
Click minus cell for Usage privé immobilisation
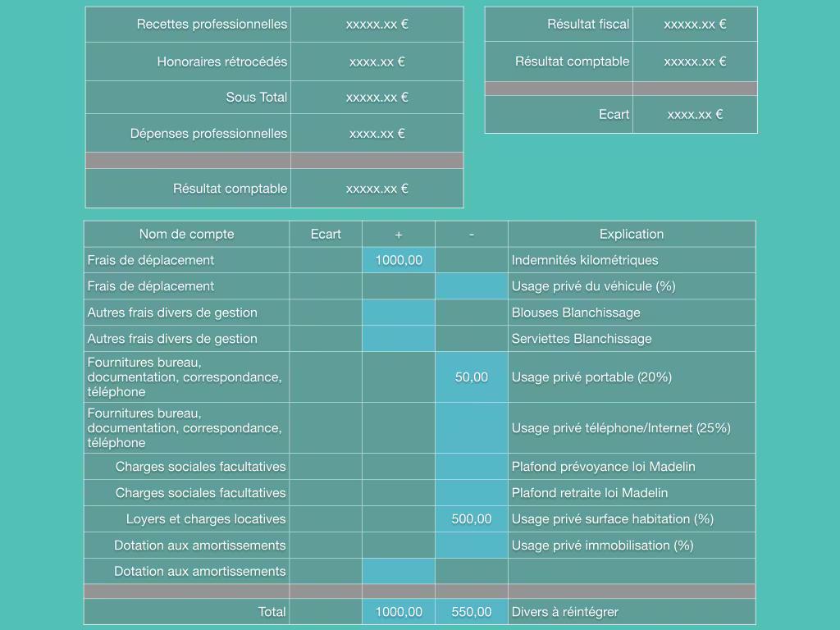(472, 546)
